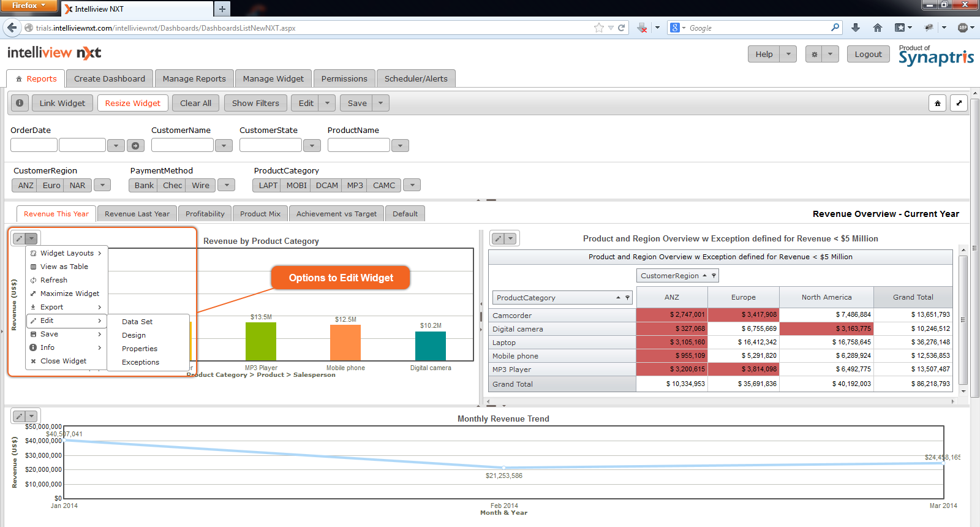This screenshot has height=527, width=980.
Task: Click the home icon in the dashboard toolbar
Action: click(937, 104)
